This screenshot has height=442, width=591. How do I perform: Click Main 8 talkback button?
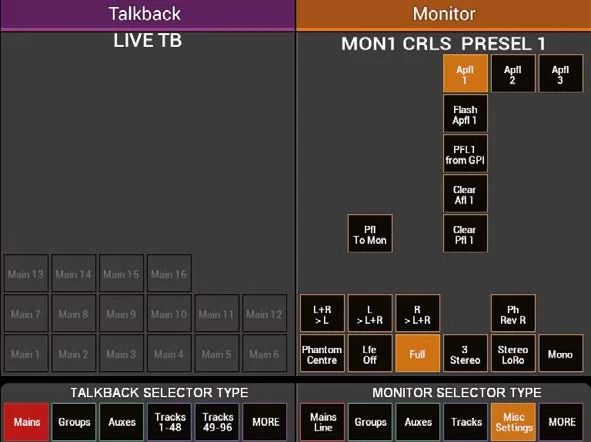tap(74, 314)
